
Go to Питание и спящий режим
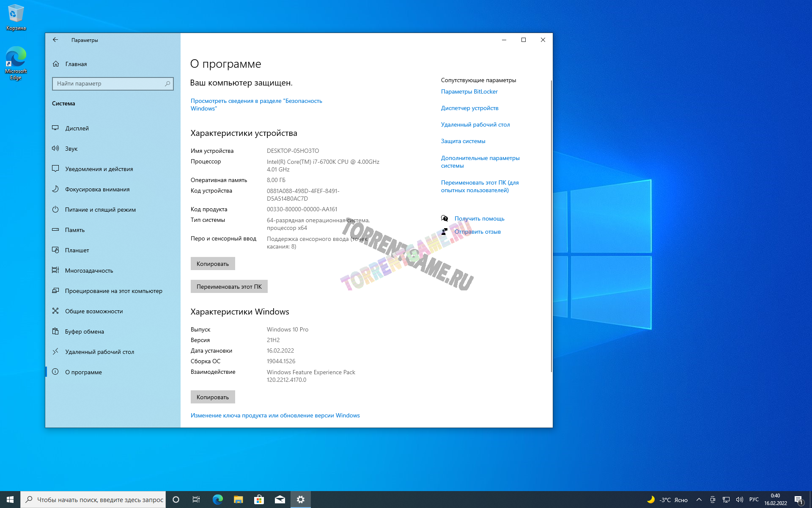click(x=100, y=210)
